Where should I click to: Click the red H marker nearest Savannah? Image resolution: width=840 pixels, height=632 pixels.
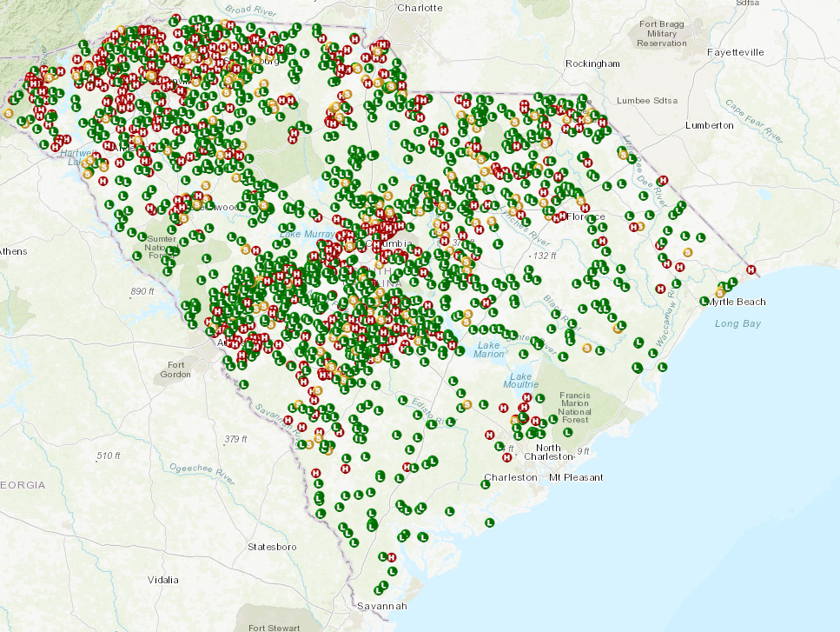(x=391, y=556)
